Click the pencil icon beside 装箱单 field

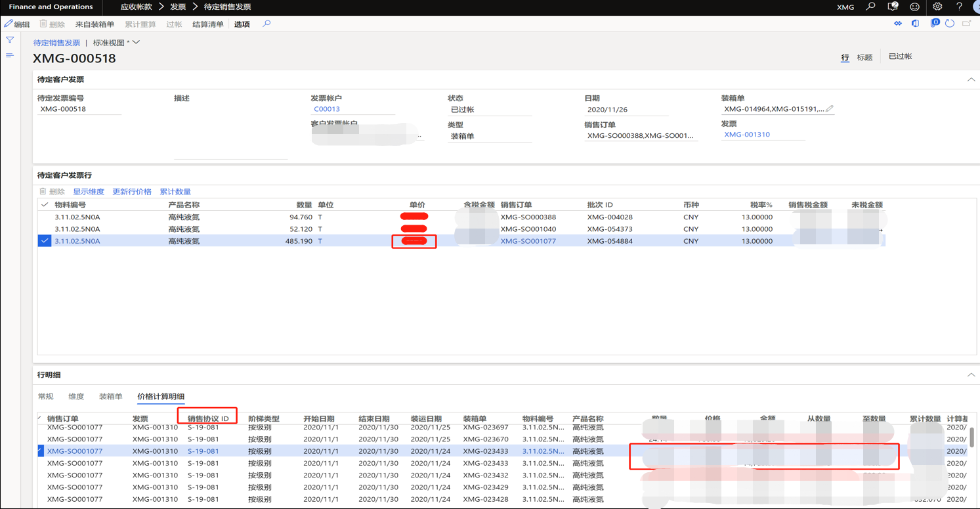830,109
